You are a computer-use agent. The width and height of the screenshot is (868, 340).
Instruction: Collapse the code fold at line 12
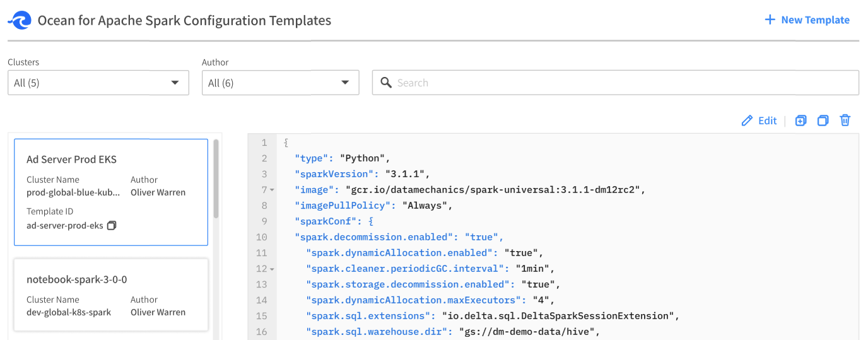click(272, 269)
